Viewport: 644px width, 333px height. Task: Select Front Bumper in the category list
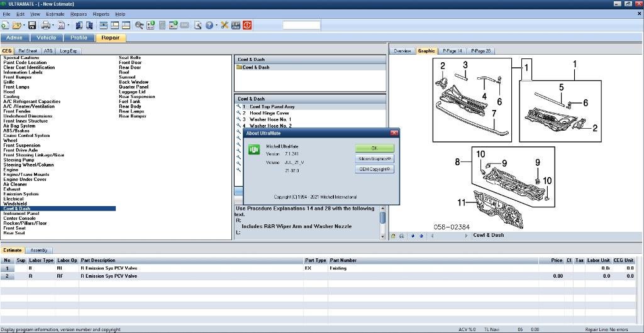[18, 77]
